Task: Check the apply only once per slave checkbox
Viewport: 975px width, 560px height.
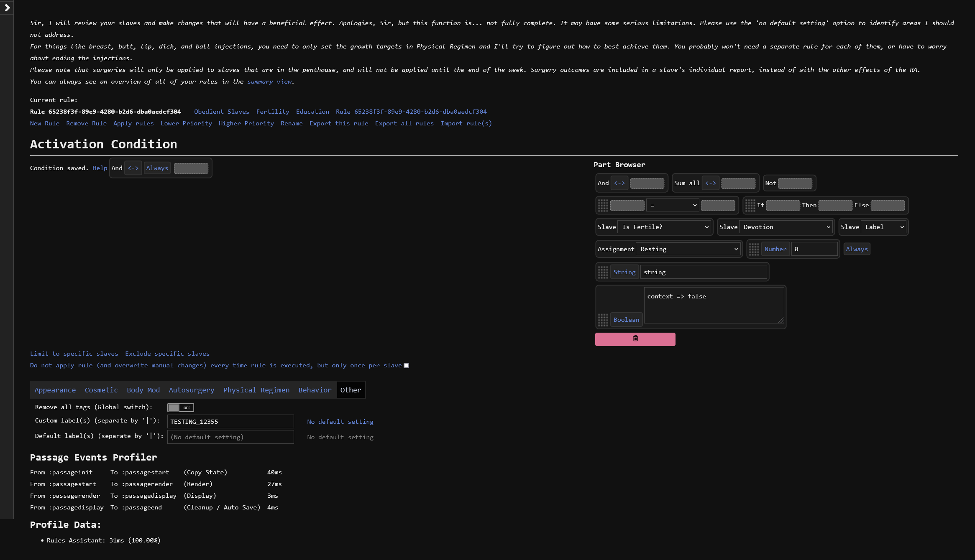Action: coord(406,366)
